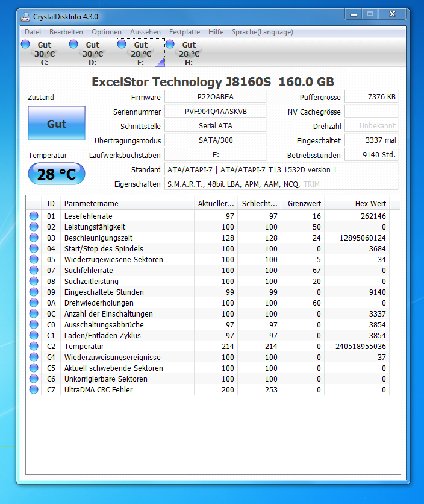Click the Eingeschaltet field 3337 mal
This screenshot has height=504, width=424.
click(372, 140)
